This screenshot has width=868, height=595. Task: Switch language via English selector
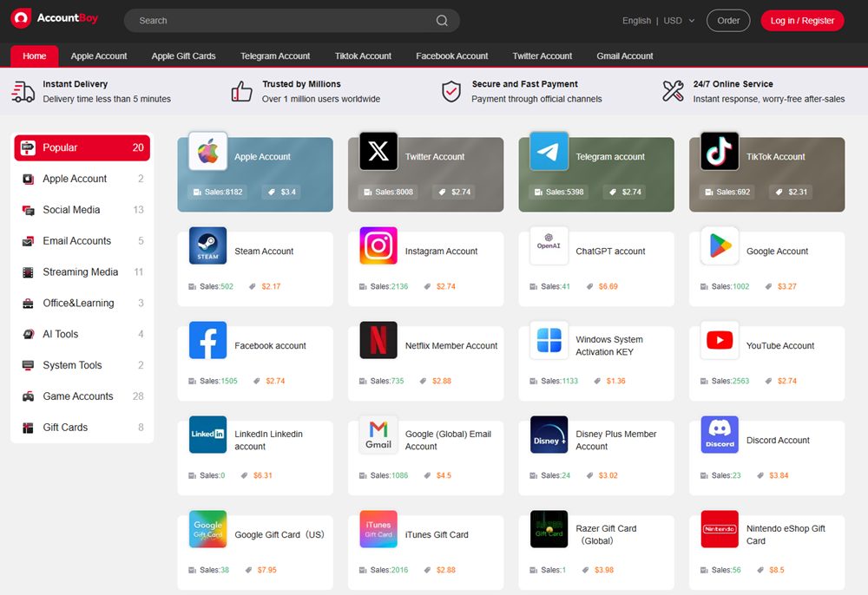tap(636, 21)
